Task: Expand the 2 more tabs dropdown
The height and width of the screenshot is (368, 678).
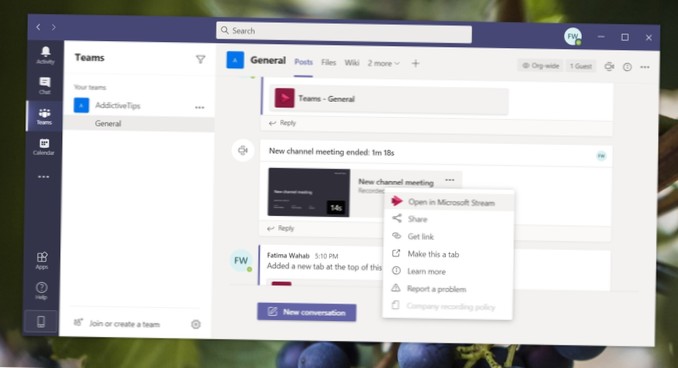Action: (384, 63)
